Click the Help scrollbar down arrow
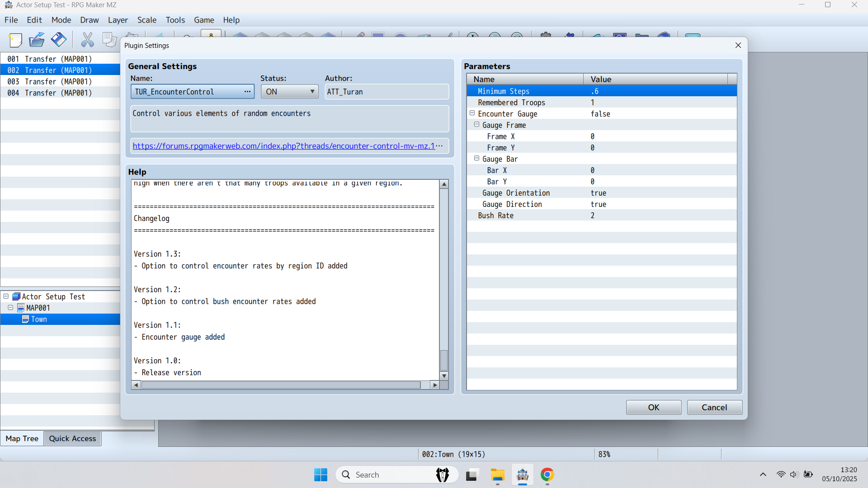 (x=444, y=376)
